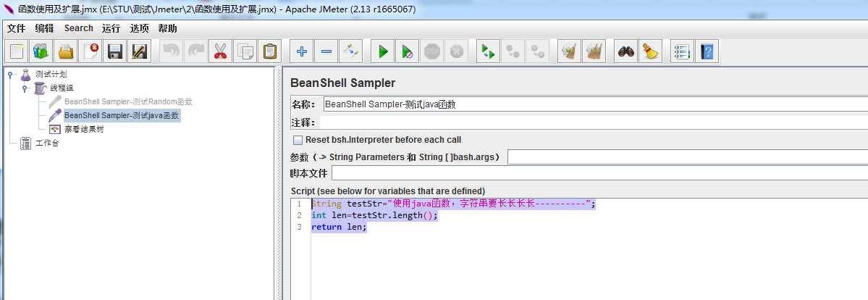Image resolution: width=868 pixels, height=300 pixels.
Task: Clear all results with double broom icon
Action: 594,51
